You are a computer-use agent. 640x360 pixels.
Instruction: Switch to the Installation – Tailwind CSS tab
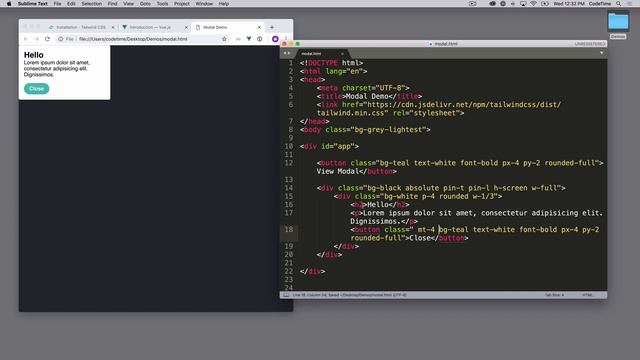click(81, 27)
